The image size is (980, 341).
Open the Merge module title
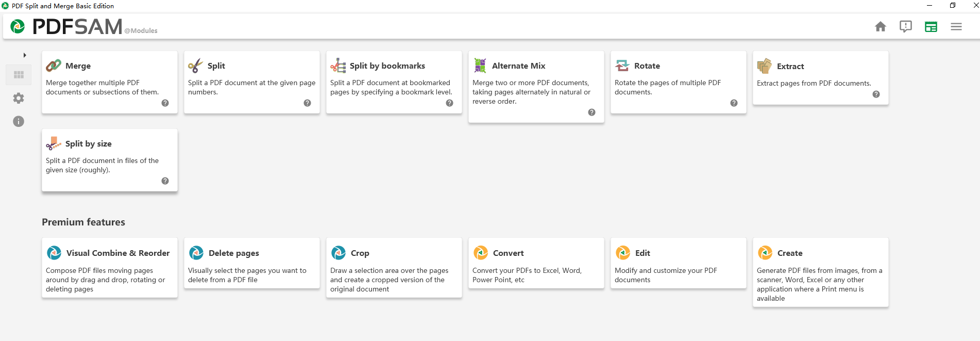78,66
